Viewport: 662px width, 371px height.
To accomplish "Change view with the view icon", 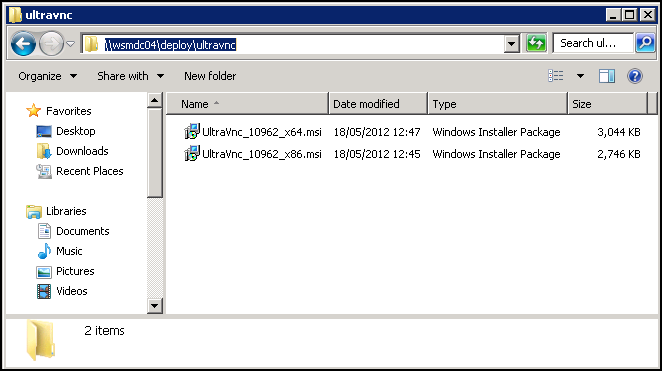I will point(556,76).
